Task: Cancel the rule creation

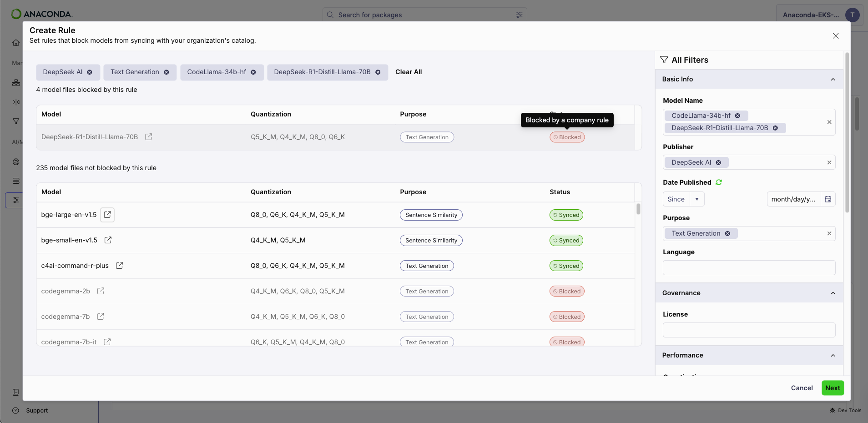Action: (802, 388)
